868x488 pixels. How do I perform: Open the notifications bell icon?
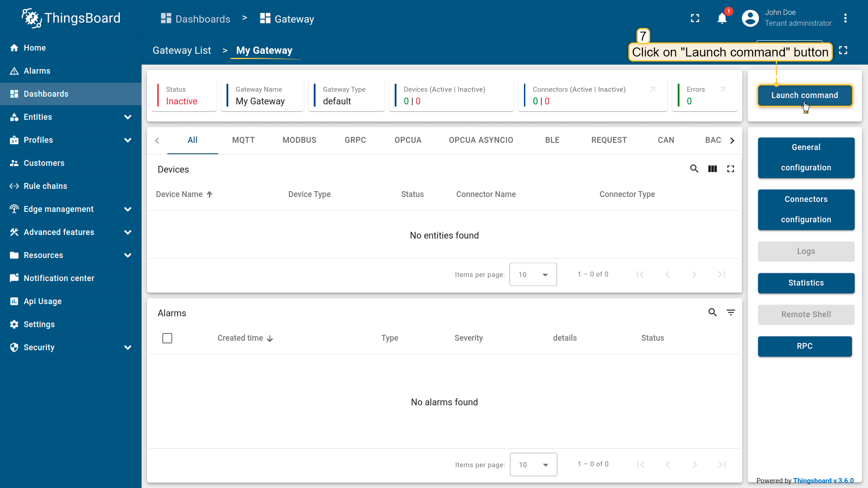(x=722, y=19)
